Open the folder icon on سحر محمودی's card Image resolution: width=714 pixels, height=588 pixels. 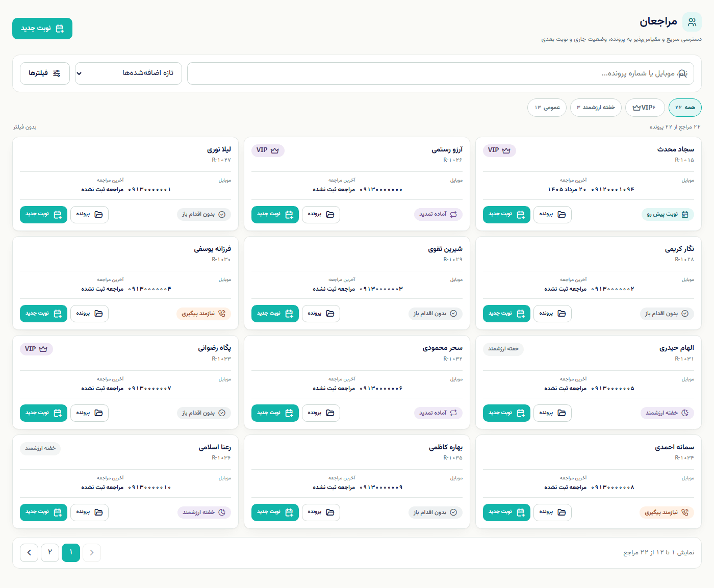click(x=330, y=413)
